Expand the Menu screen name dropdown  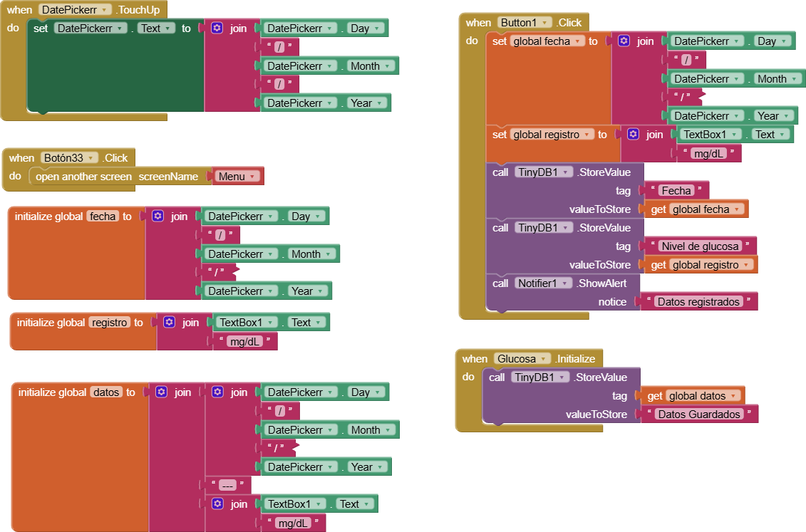click(x=252, y=177)
